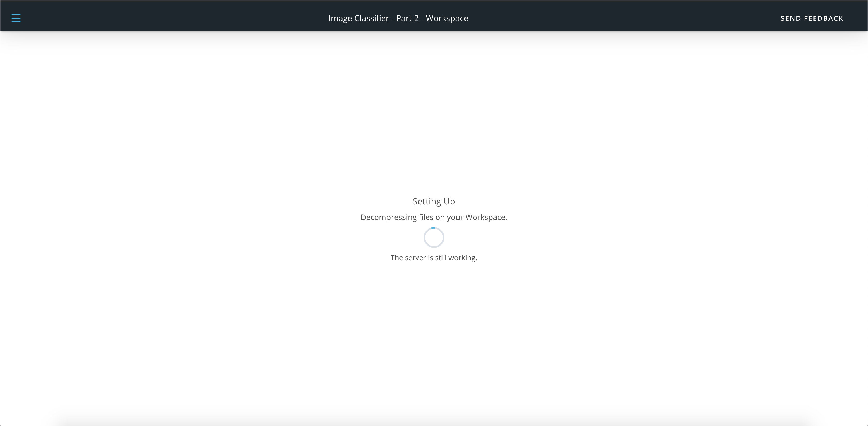Viewport: 868px width, 426px height.
Task: Click the word 'server' below the spinner
Action: 415,258
